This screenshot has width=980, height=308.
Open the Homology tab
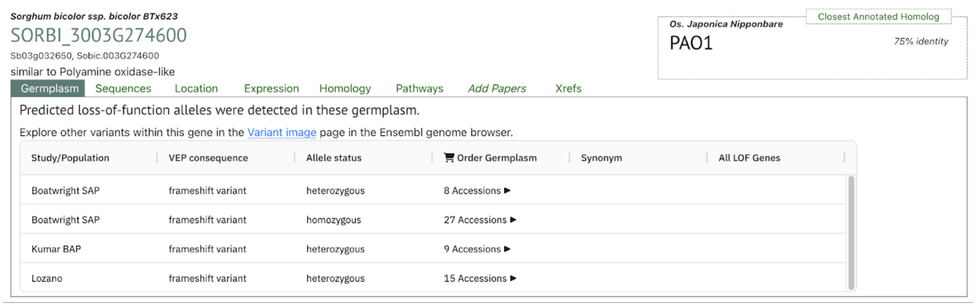(345, 88)
